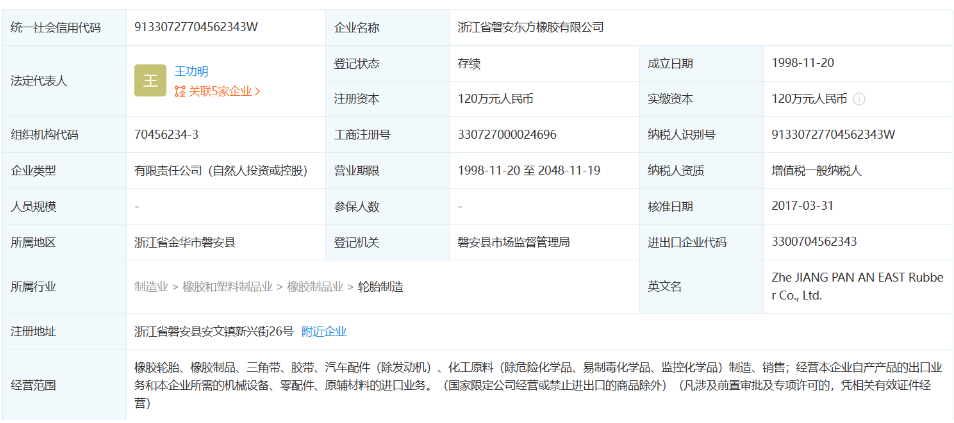Image resolution: width=954 pixels, height=423 pixels.
Task: Click registration authority 磐安县市场监督管理局
Action: click(514, 242)
